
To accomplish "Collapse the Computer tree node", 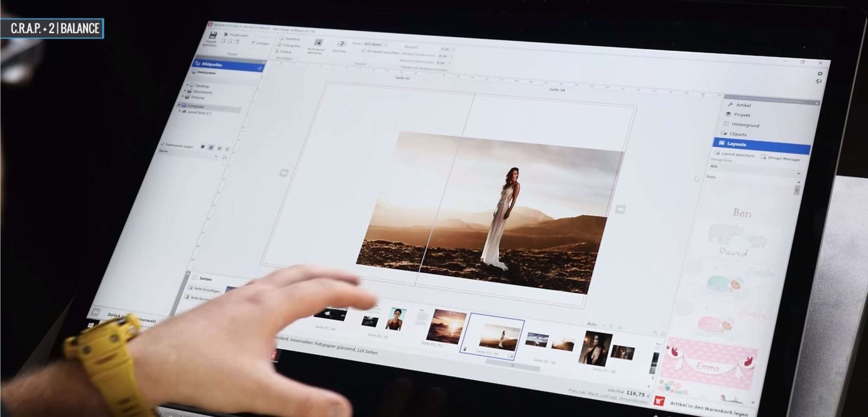I will pos(179,105).
